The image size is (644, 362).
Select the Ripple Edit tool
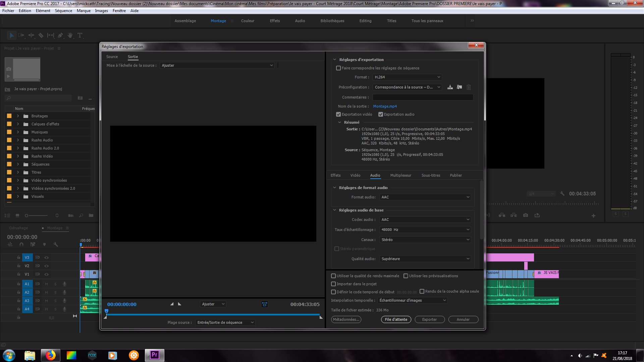pyautogui.click(x=31, y=35)
